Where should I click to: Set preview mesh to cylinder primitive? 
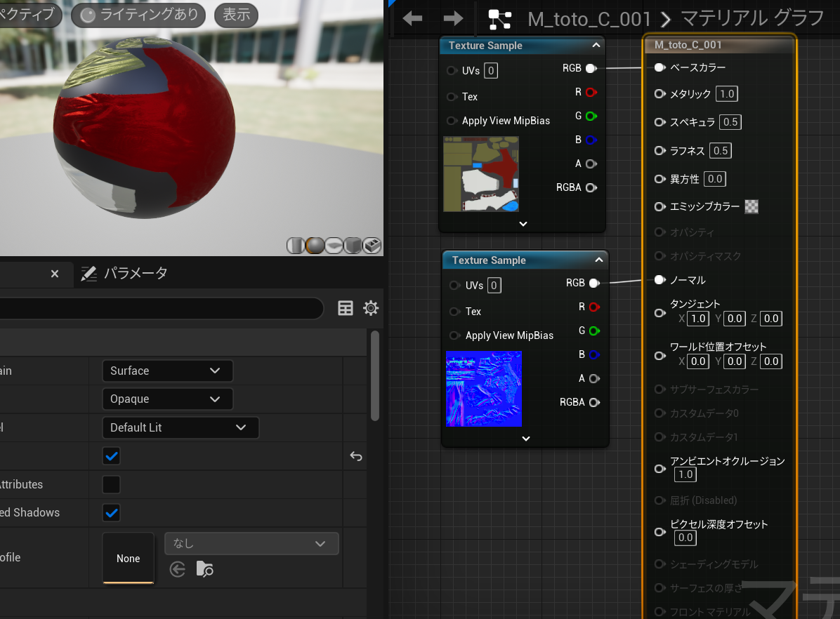click(x=295, y=246)
